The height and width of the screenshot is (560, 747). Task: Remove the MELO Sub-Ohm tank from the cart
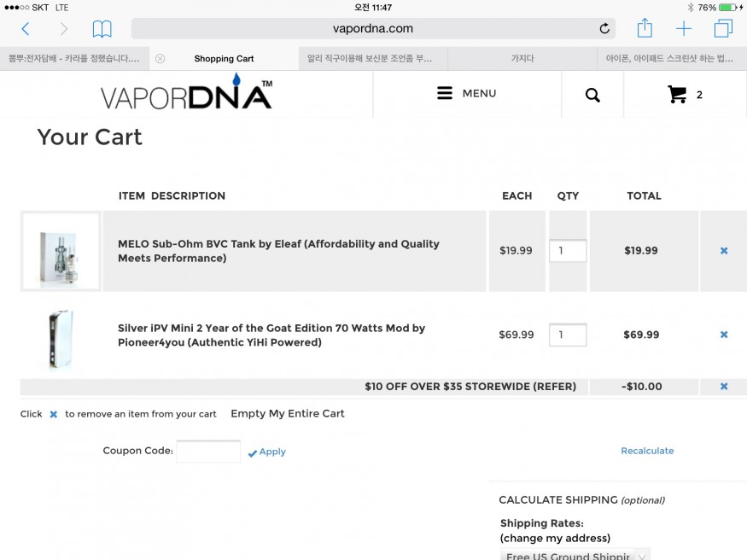(x=724, y=250)
